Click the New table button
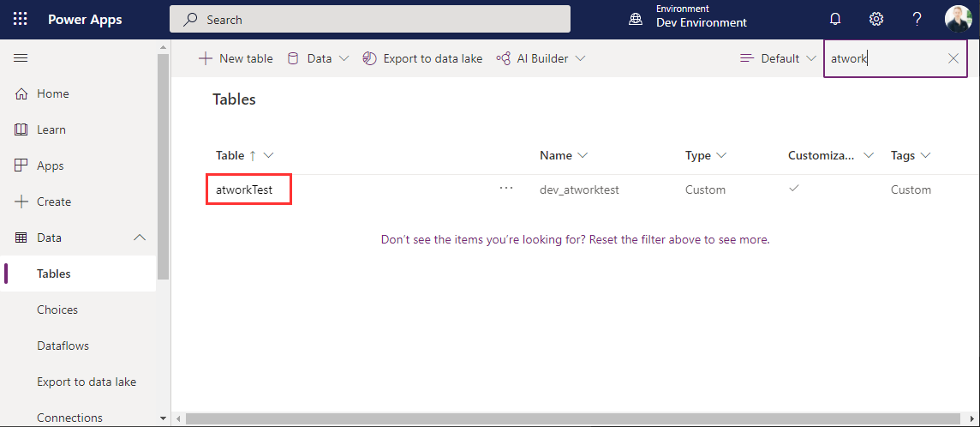 (236, 58)
